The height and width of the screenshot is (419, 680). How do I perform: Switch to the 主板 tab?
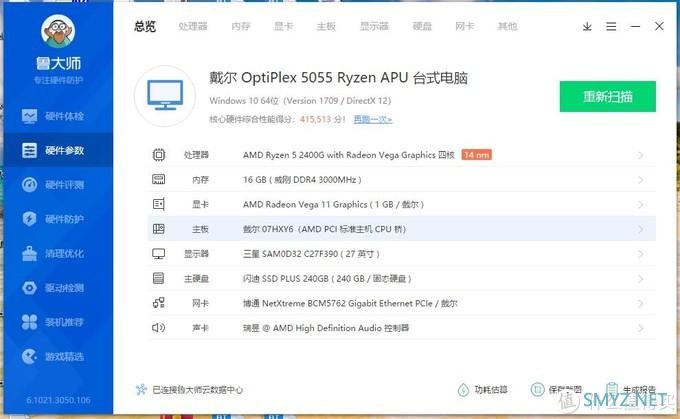pos(326,26)
